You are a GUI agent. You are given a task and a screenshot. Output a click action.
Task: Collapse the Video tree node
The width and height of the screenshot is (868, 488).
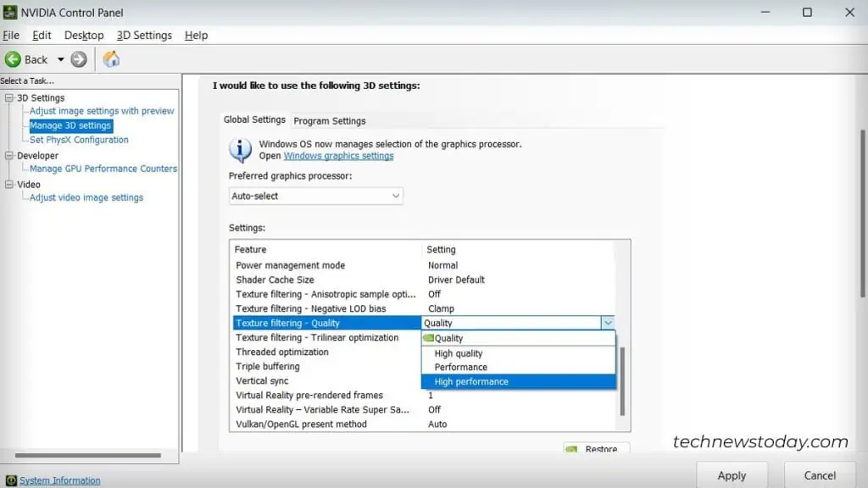pos(8,184)
